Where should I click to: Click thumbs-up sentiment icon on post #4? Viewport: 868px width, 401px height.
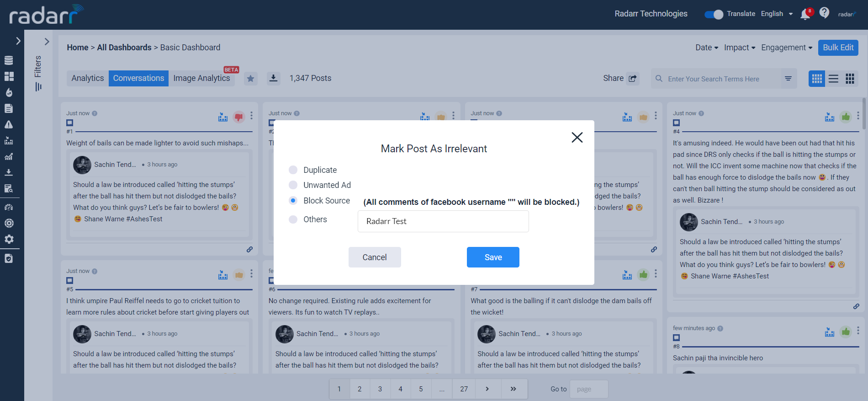tap(846, 117)
